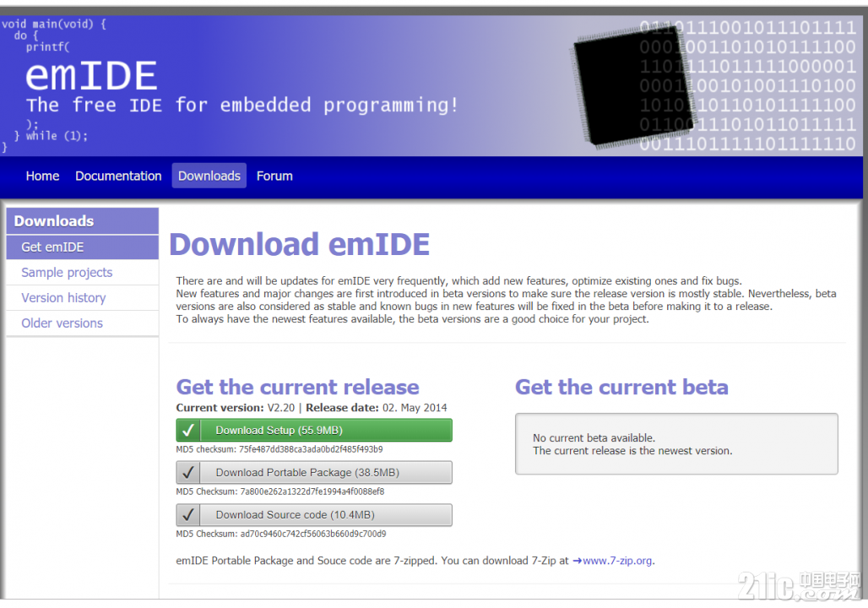Click the Downloads sidebar heading
This screenshot has height=608, width=868.
83,221
